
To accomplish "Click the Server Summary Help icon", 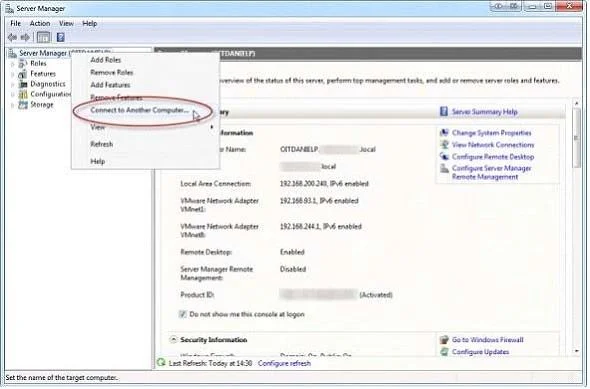I will point(444,111).
